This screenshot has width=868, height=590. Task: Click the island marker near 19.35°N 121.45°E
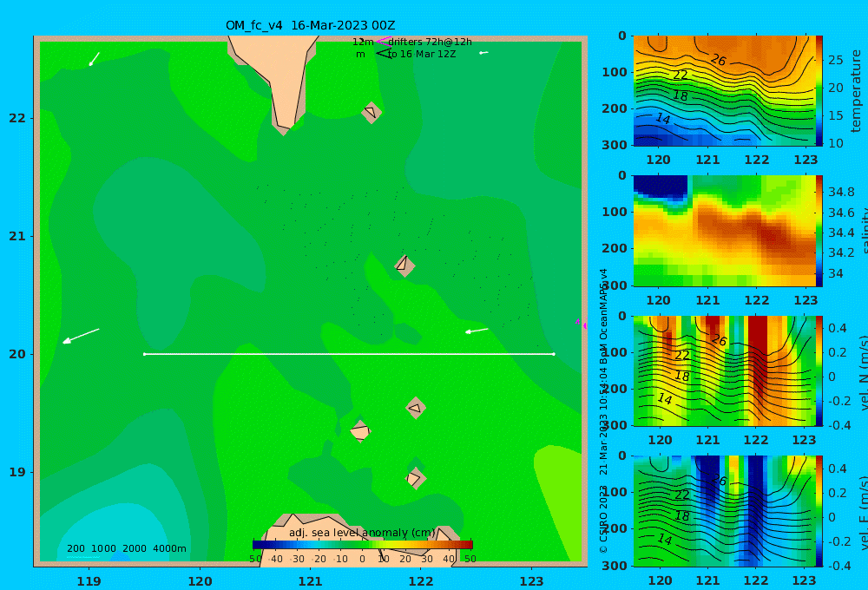point(360,431)
